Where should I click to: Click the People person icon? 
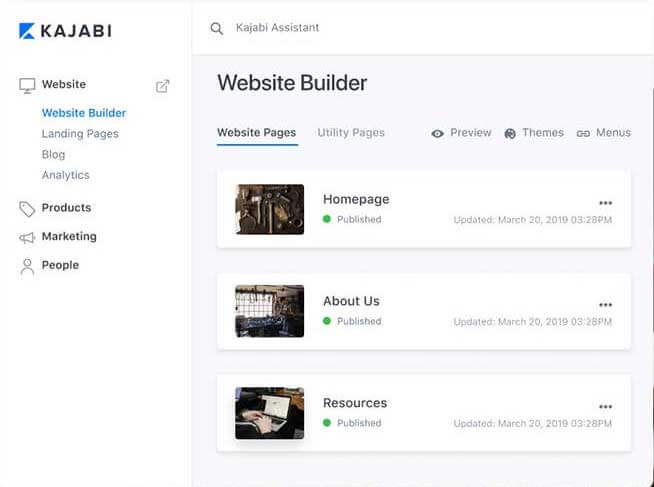click(27, 266)
